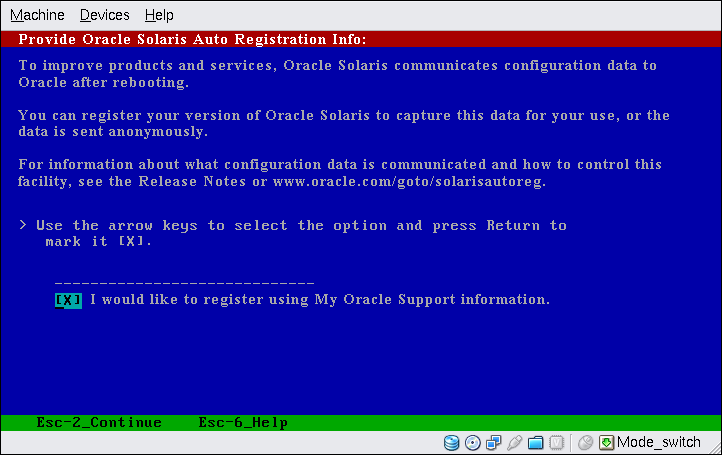Screen dimensions: 722x455
Task: Open the Devices menu
Action: (105, 15)
